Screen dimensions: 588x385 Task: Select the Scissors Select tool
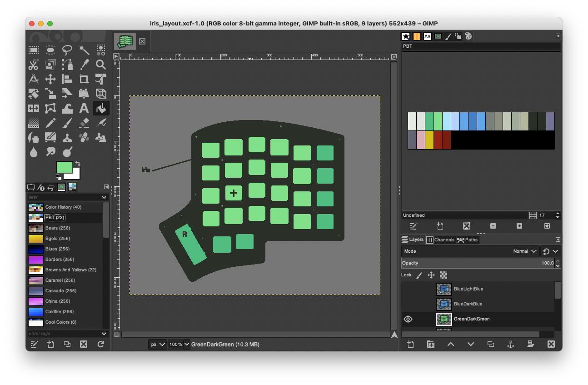tap(34, 65)
